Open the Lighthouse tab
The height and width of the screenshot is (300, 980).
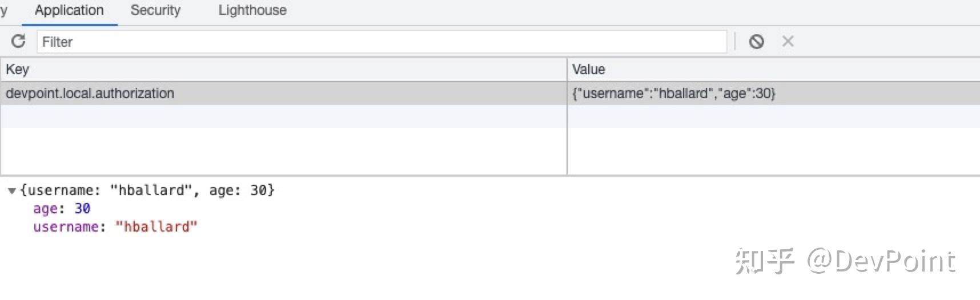coord(252,10)
